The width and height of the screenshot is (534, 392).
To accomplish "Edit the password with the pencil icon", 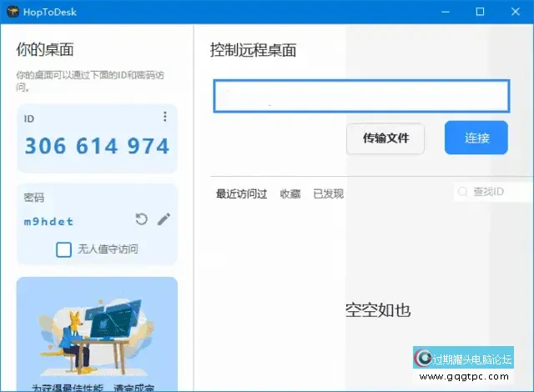I will coord(164,219).
